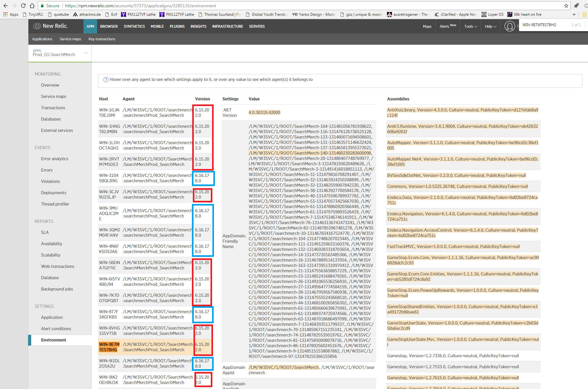Expand the Tools dropdown menu
The image size is (588, 389).
tap(470, 26)
